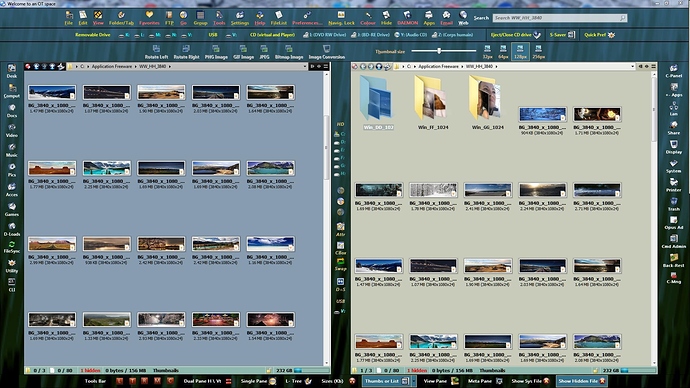The height and width of the screenshot is (388, 690).
Task: Go to Docs from the sidebar
Action: point(11,110)
